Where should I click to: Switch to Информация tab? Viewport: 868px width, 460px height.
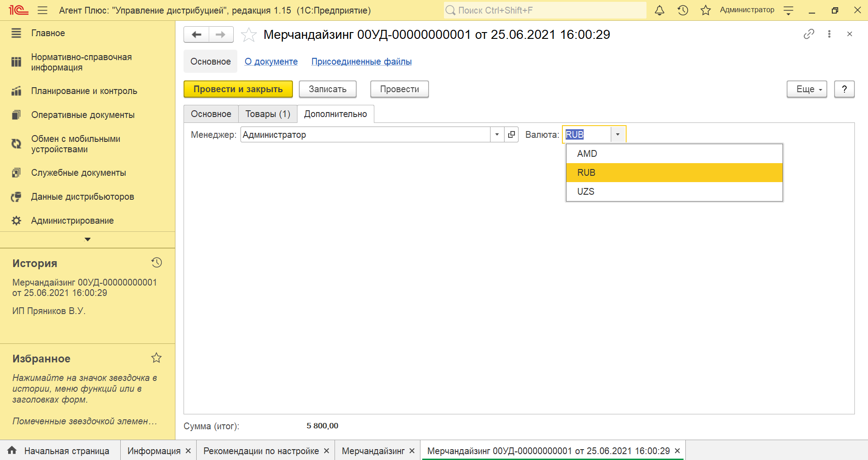pyautogui.click(x=154, y=451)
